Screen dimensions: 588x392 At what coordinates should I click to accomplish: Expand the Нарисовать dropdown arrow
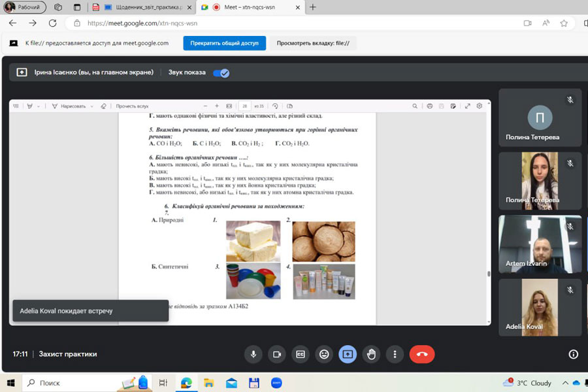pos(92,106)
